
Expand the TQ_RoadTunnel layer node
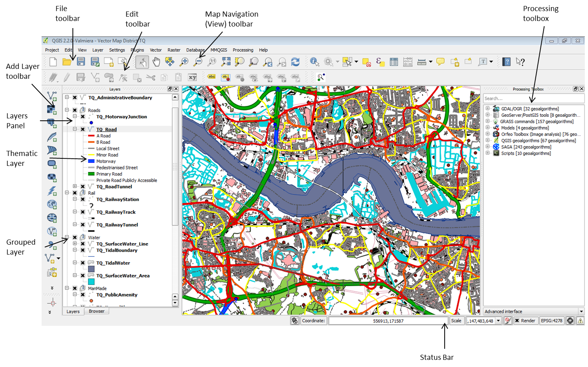coord(74,186)
